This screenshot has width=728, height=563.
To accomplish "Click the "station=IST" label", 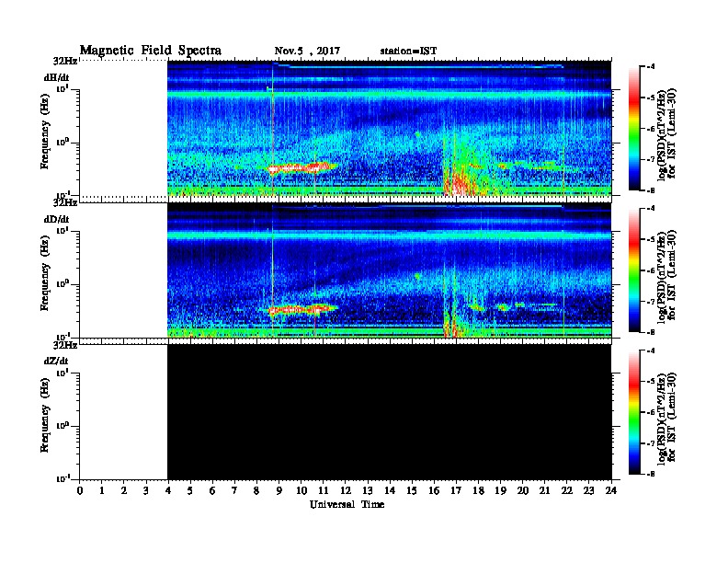I will pos(408,52).
